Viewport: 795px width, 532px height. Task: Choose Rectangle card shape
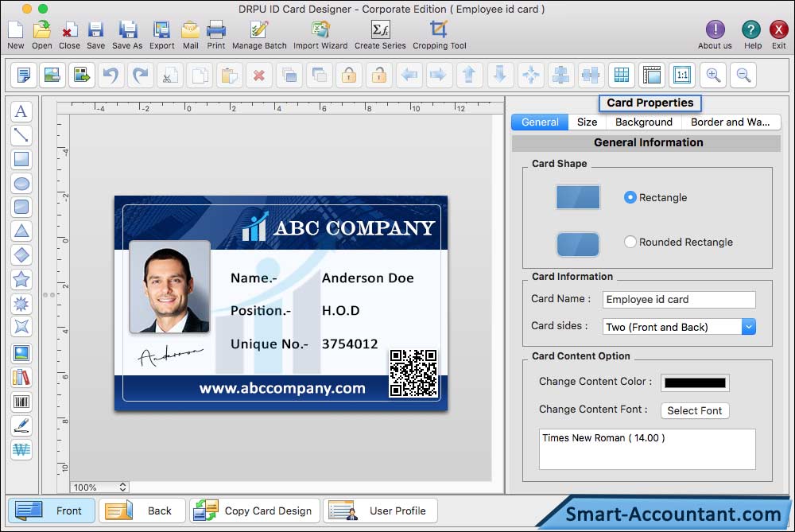click(630, 197)
